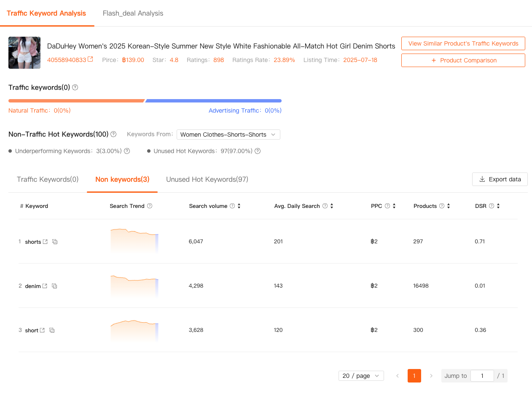Open external link icon for 'denim' keyword
532x396 pixels.
45,286
